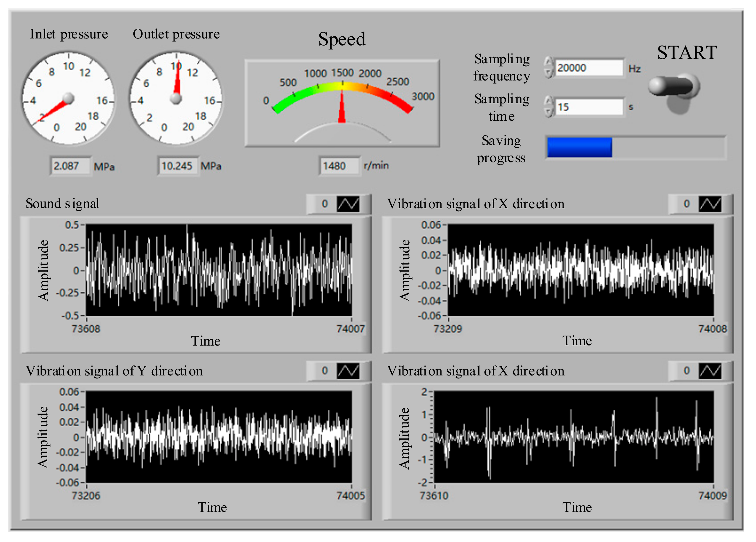This screenshot has height=542, width=756.
Task: Click the Sound signal waveform graph area
Action: [219, 270]
